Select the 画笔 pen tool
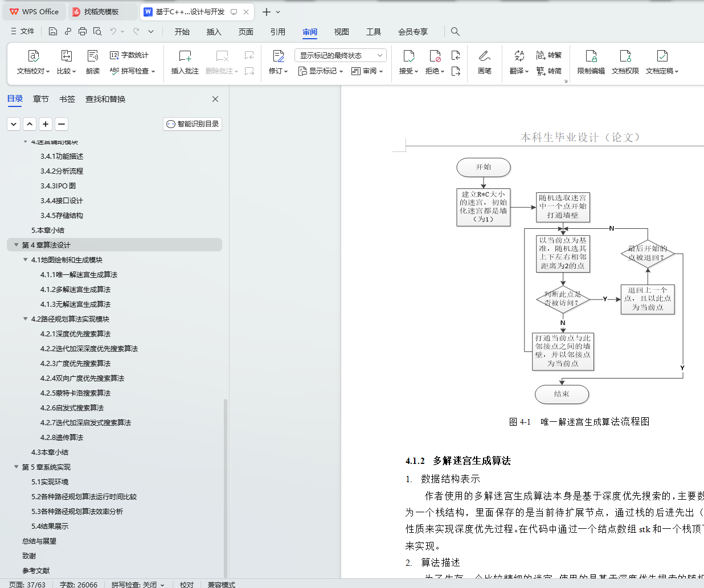 coord(485,56)
